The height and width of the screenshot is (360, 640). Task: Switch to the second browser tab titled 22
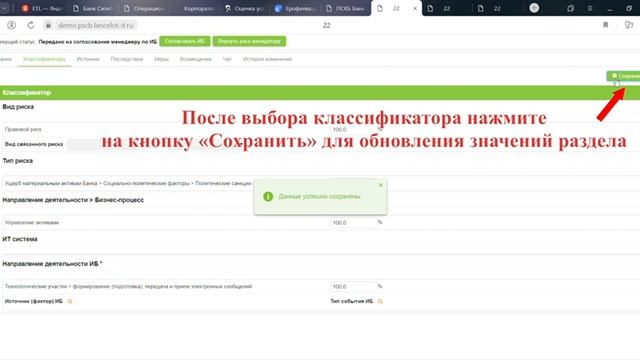446,8
